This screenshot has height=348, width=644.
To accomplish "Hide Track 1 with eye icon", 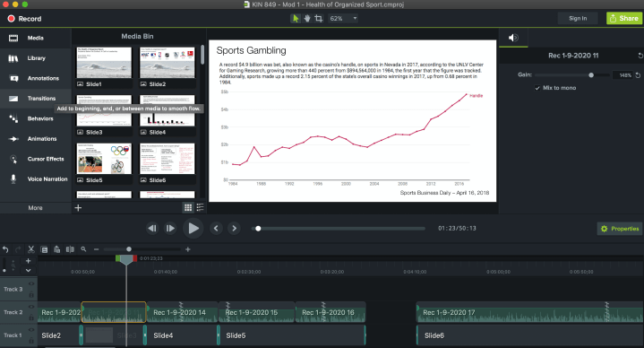I will click(31, 330).
